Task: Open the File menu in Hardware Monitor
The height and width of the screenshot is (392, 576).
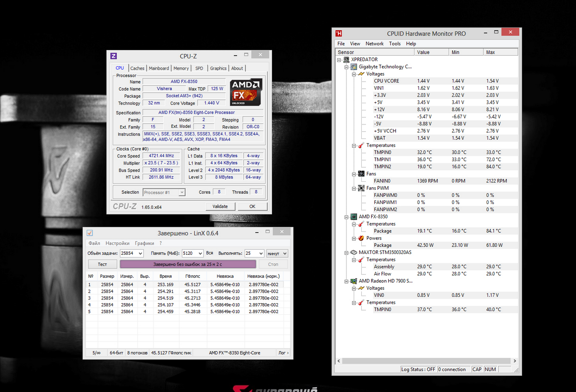Action: point(341,44)
